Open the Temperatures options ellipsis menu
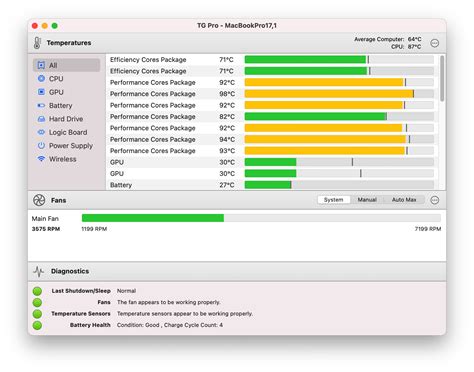Screen dimensions: 474x372 click(434, 43)
